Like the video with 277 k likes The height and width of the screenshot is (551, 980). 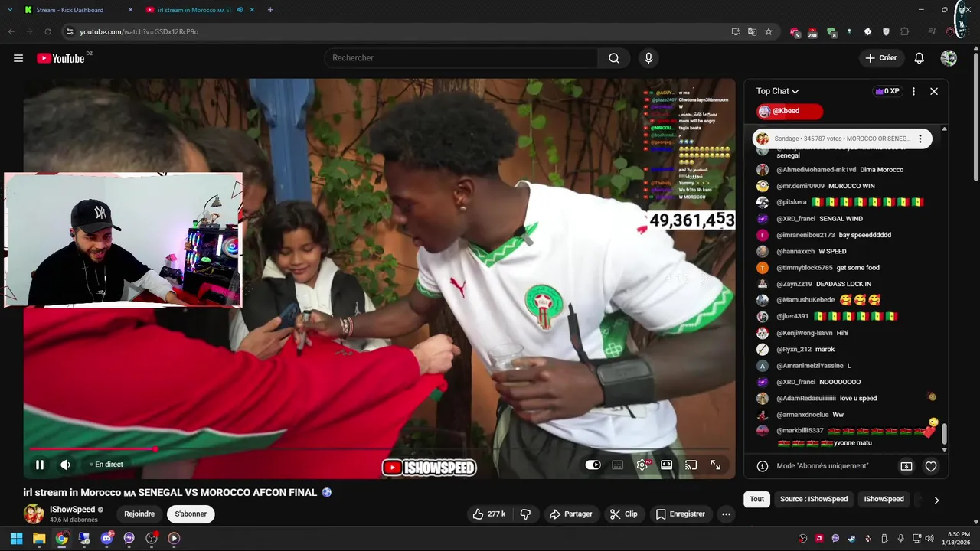pyautogui.click(x=488, y=514)
